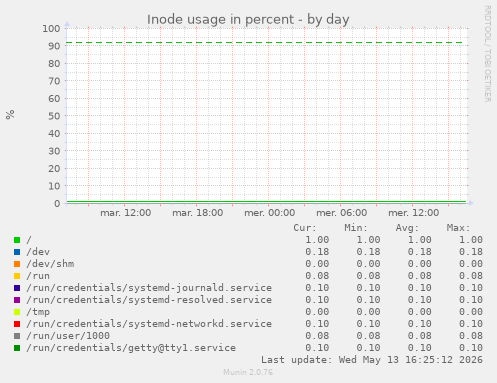Click the gray swatch for /run/user/1000
Viewport: 497px width, 383px height.
coord(17,336)
